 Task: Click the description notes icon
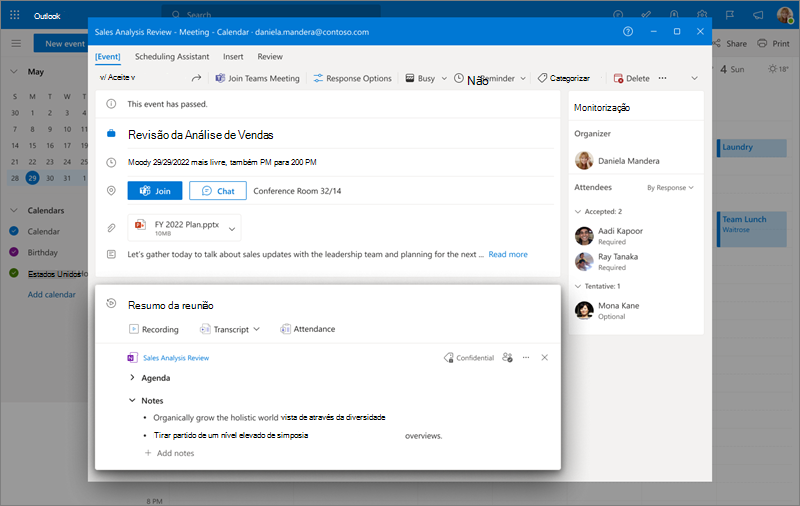pos(111,254)
